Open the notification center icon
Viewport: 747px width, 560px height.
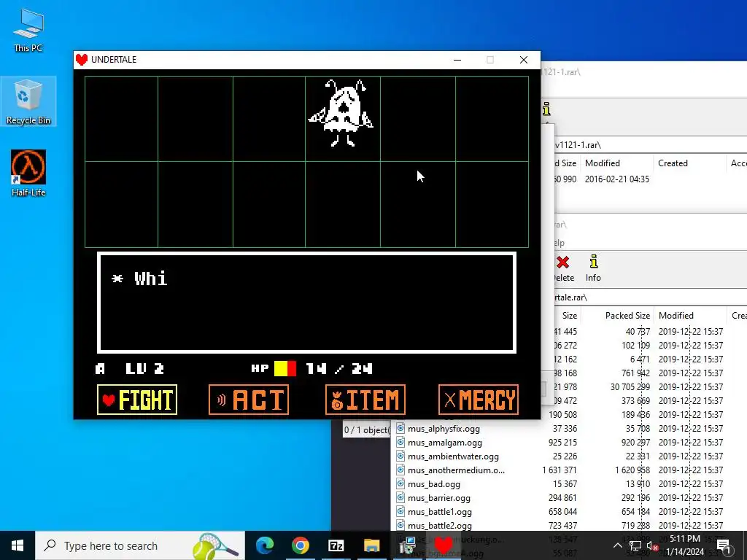coord(723,545)
